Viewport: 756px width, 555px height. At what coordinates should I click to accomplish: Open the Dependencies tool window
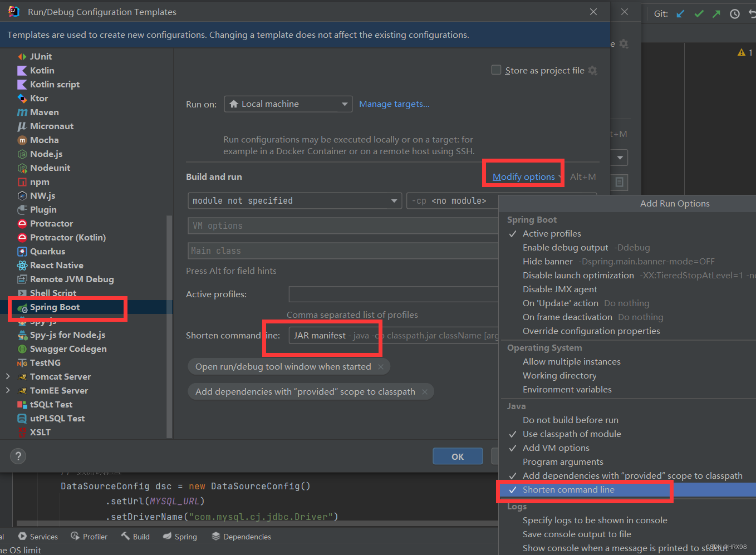pos(241,537)
